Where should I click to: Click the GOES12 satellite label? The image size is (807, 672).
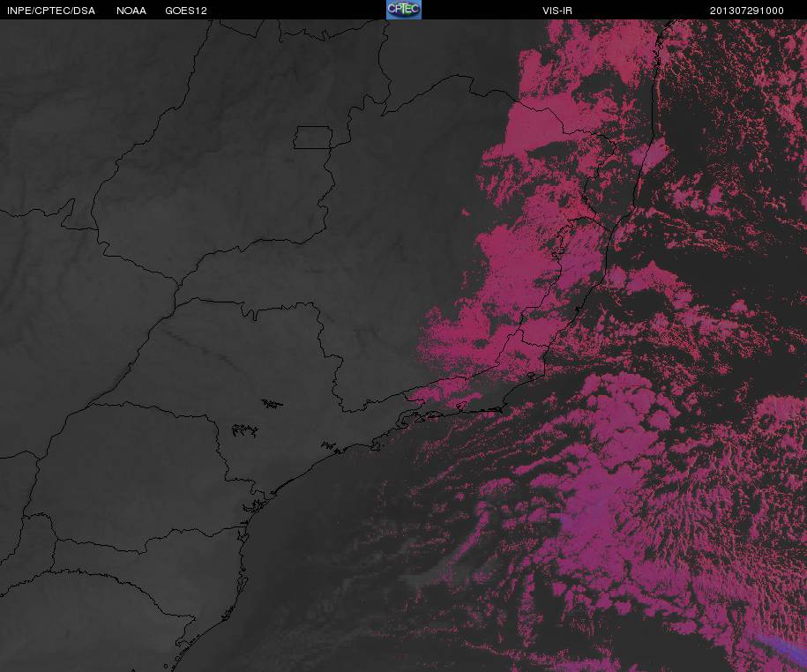click(x=186, y=11)
